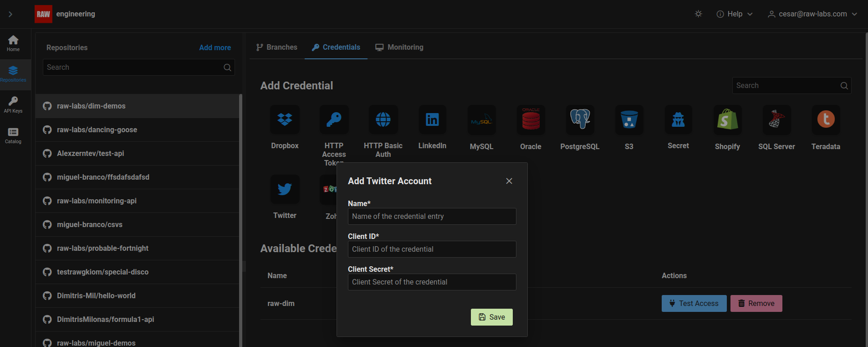Select repository miguel-branco/ffsdafsdafsd
Image resolution: width=868 pixels, height=347 pixels.
(137, 177)
